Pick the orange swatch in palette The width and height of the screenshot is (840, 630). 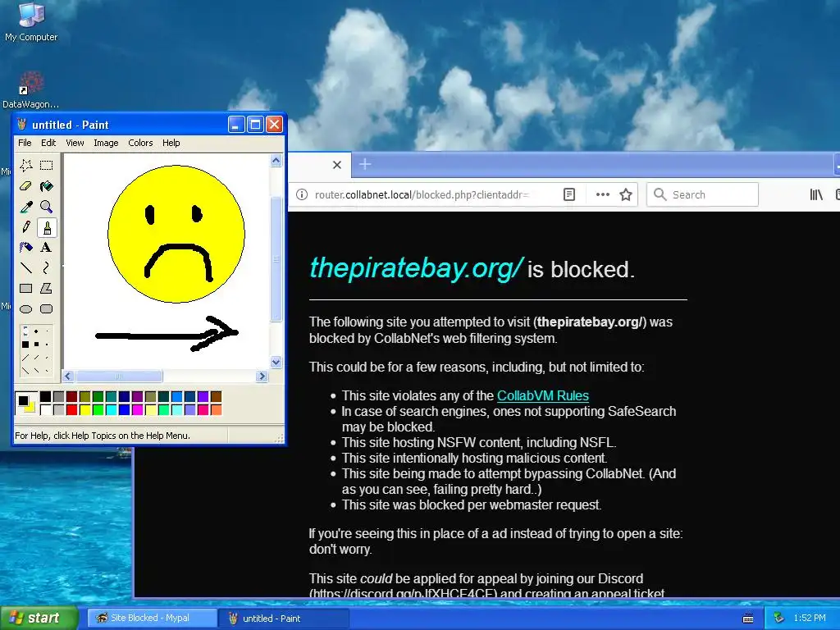click(216, 410)
